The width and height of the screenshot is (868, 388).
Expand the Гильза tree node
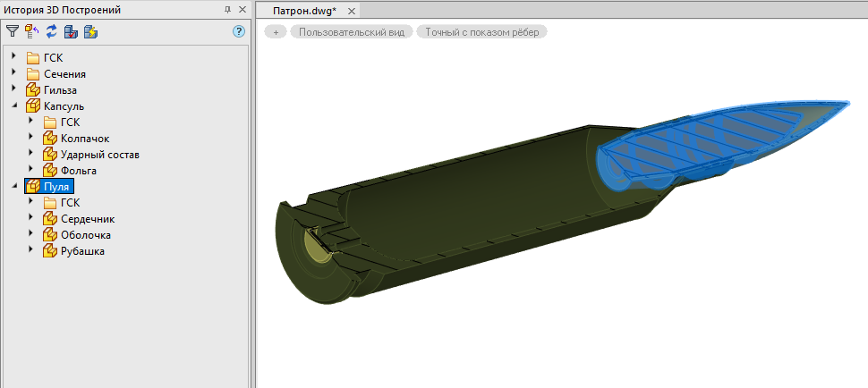coord(14,89)
